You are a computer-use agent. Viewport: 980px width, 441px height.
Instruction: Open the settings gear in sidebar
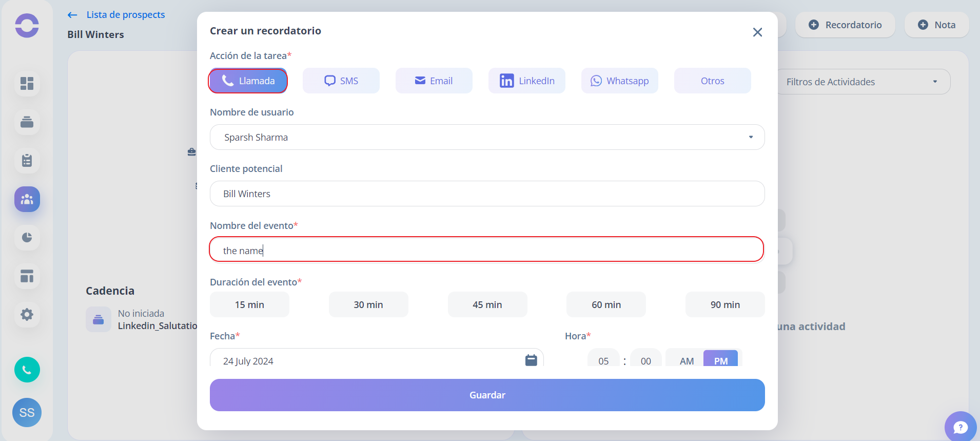(x=27, y=314)
